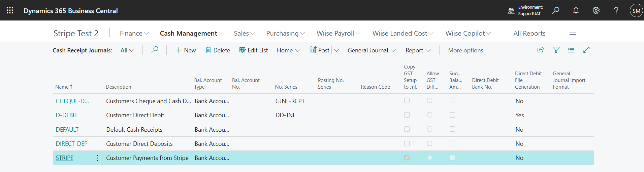The height and width of the screenshot is (172, 644).
Task: Click the Delete trash icon
Action: [208, 50]
